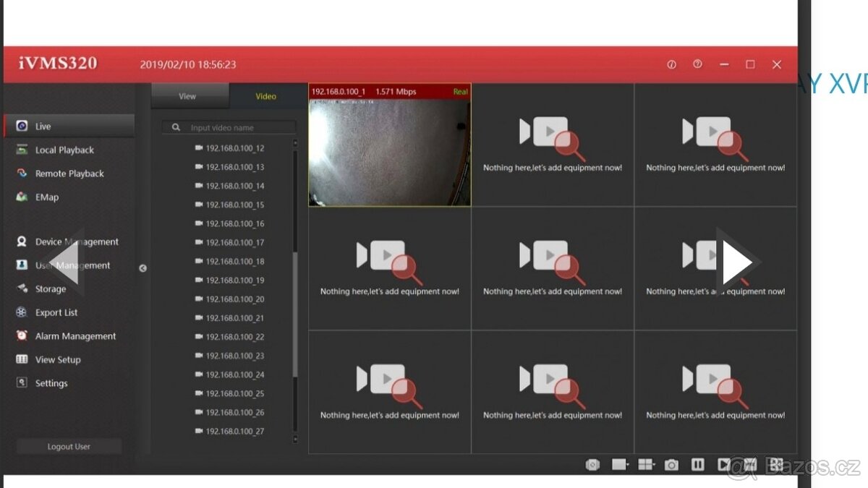Pause all live video streams
Image resolution: width=868 pixels, height=488 pixels.
(697, 465)
